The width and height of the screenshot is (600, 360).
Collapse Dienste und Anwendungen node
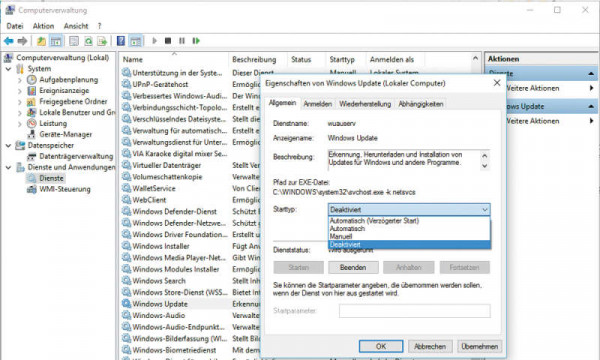point(8,167)
